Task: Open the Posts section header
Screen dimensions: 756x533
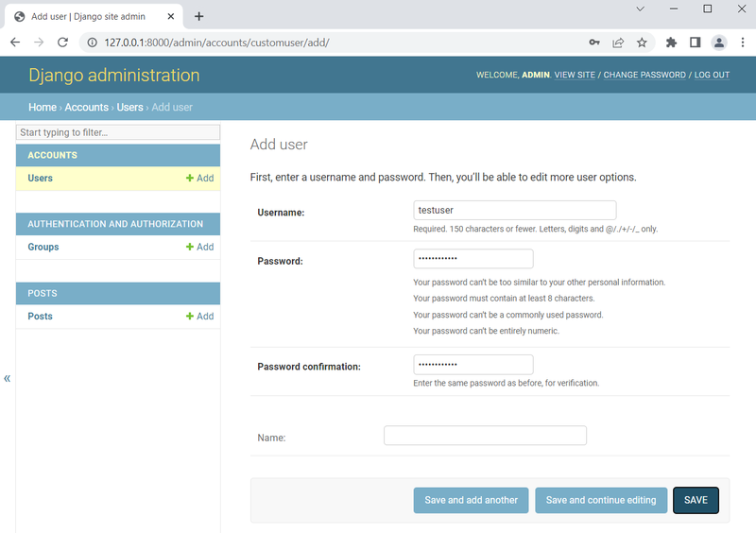Action: tap(42, 293)
